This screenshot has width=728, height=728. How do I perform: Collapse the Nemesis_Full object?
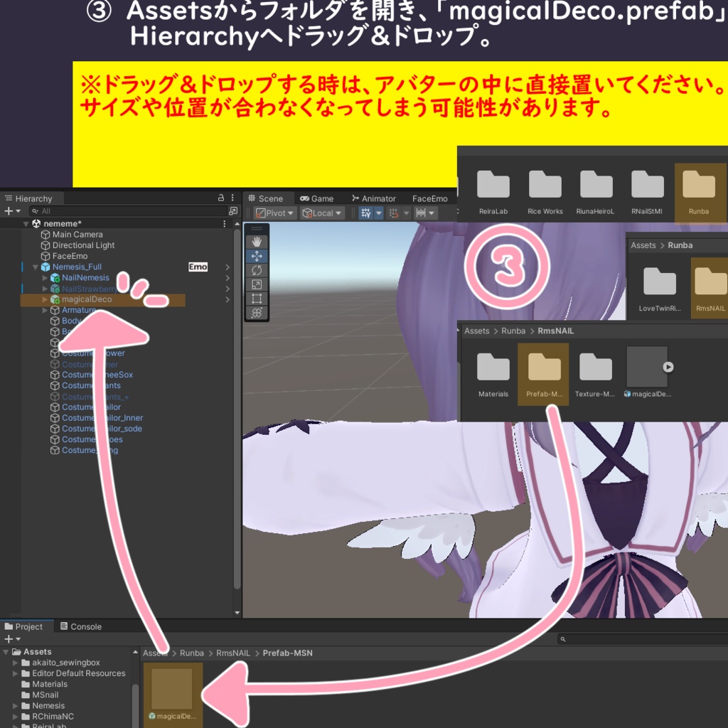point(36,267)
